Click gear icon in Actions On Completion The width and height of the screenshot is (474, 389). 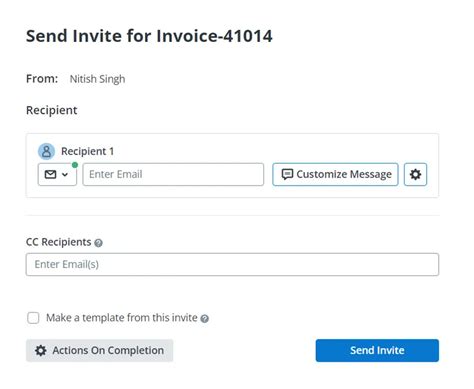(41, 351)
